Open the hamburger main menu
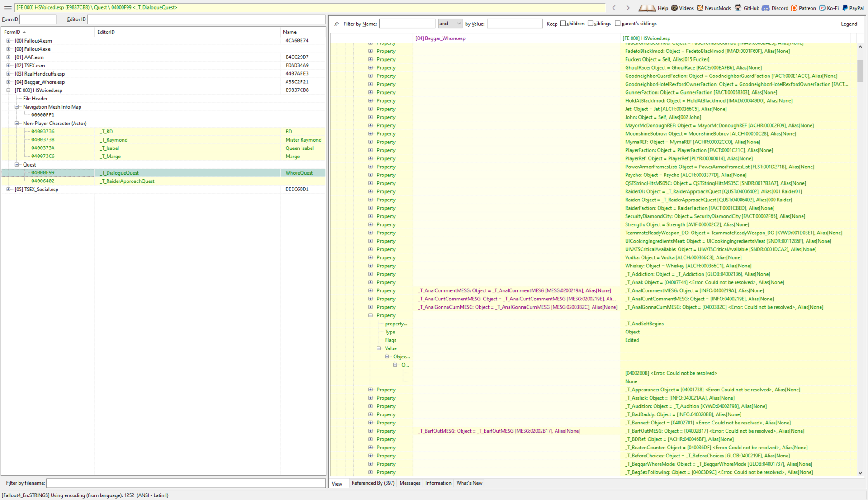 [x=8, y=8]
